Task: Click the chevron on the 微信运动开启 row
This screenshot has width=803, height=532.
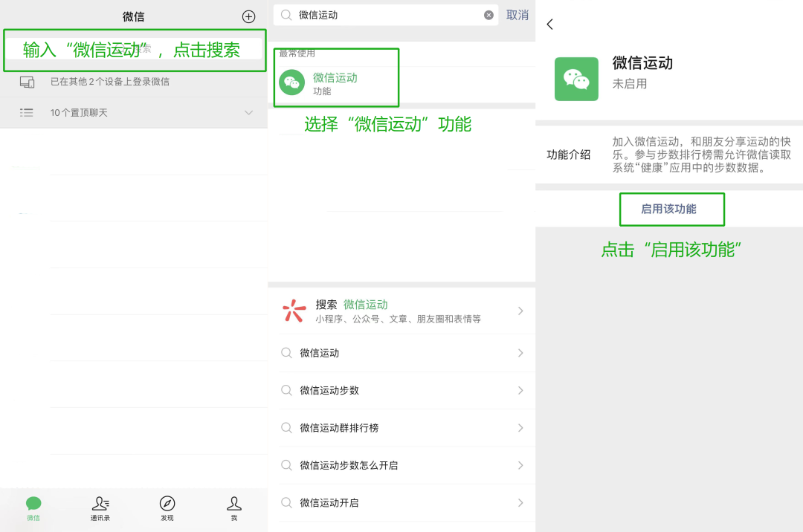Action: click(520, 503)
